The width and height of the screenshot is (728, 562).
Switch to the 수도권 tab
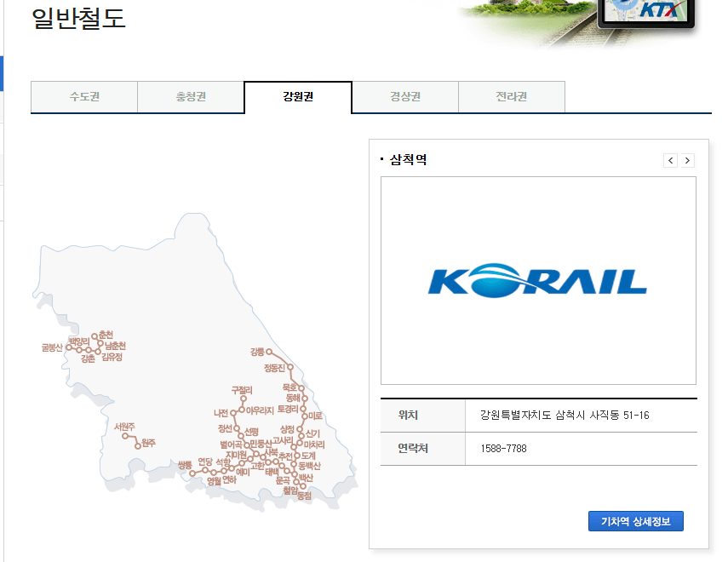click(84, 96)
